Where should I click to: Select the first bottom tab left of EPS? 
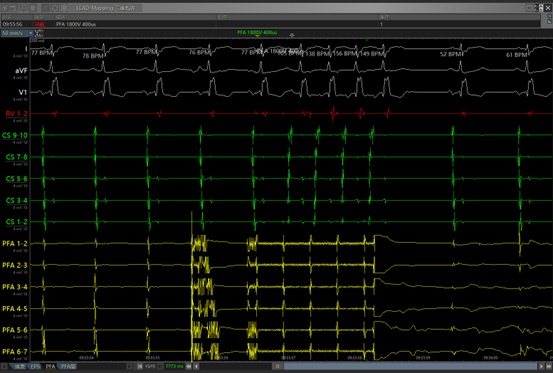tap(20, 367)
